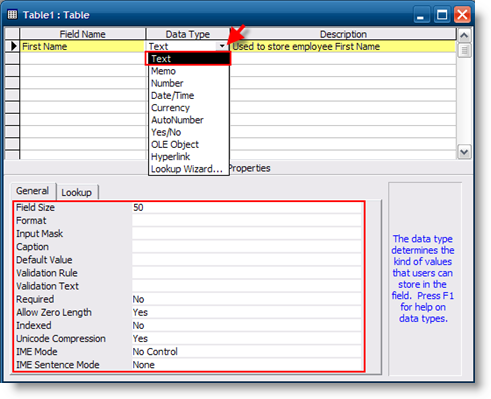Click the Allow Zero Length value Yes
Viewport: 491px width, 399px height.
pyautogui.click(x=247, y=312)
